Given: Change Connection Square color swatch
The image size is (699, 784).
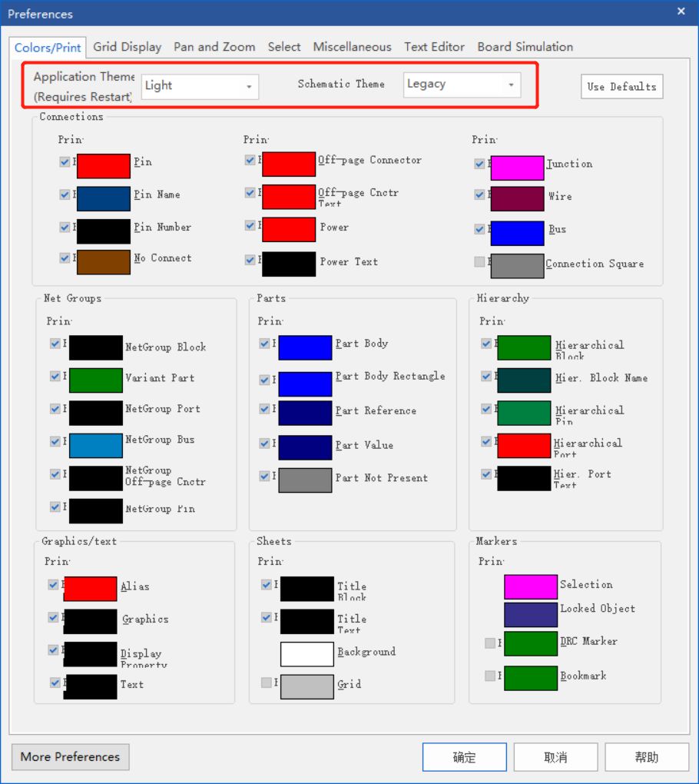Looking at the screenshot, I should click(517, 266).
